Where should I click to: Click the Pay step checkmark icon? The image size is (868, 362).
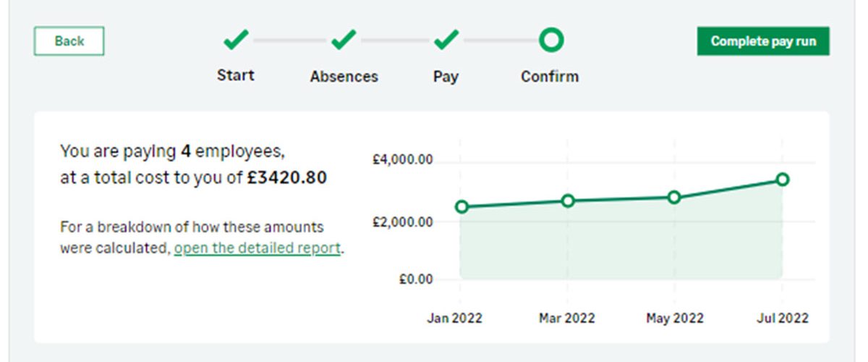(446, 41)
